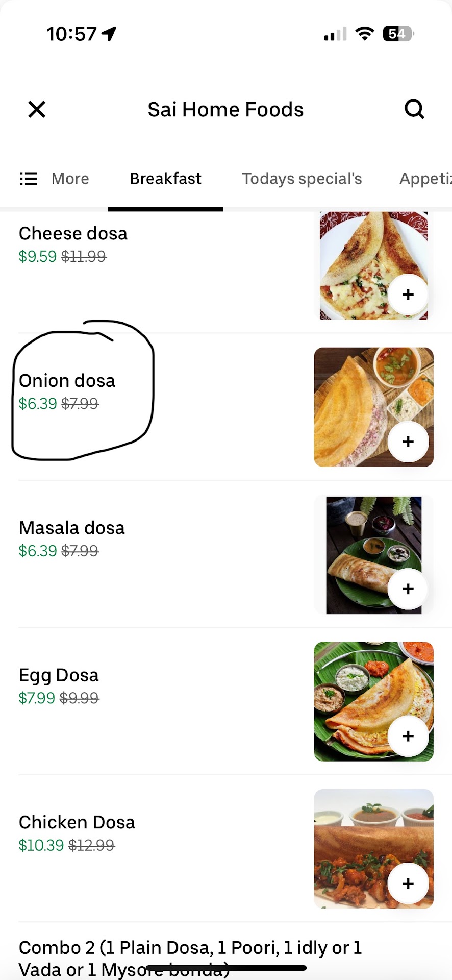This screenshot has height=980, width=452.
Task: Open the Chicken Dosa item title
Action: [77, 822]
